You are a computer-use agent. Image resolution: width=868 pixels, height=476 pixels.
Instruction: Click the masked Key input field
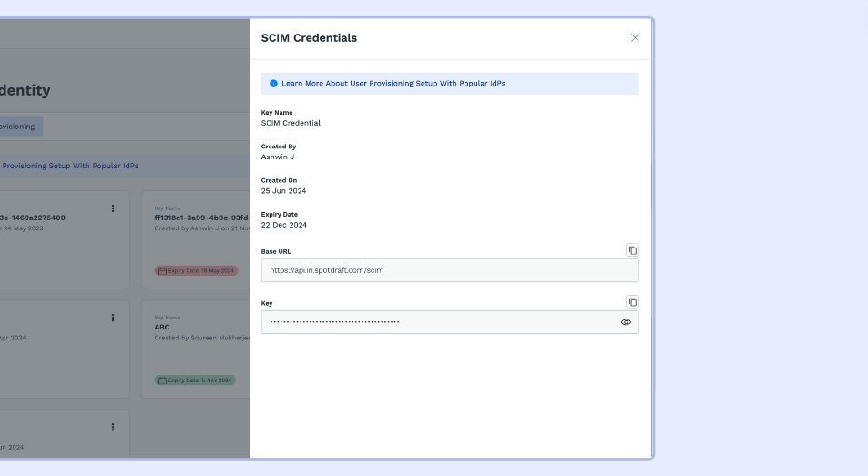click(x=437, y=322)
